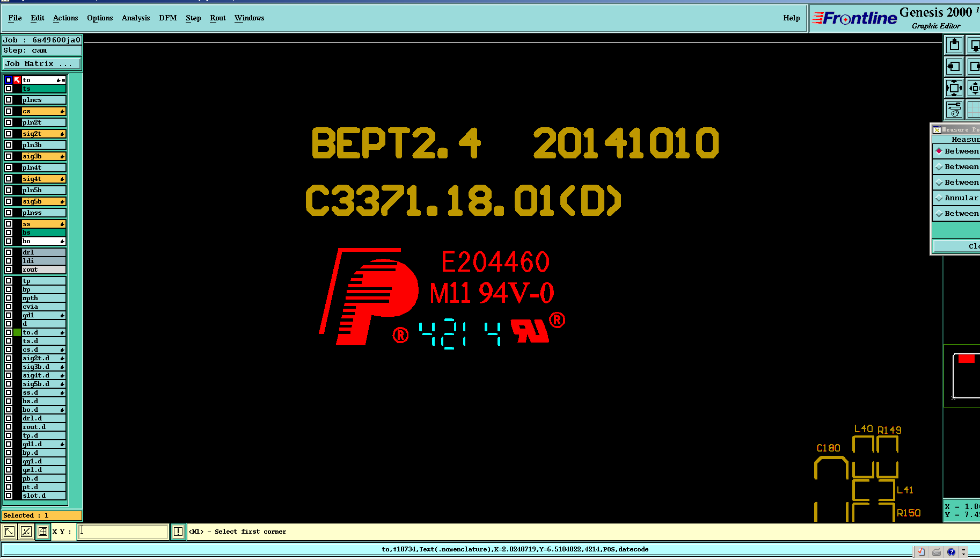Click the R150 component label on canvas
The height and width of the screenshot is (560, 980).
click(x=909, y=513)
